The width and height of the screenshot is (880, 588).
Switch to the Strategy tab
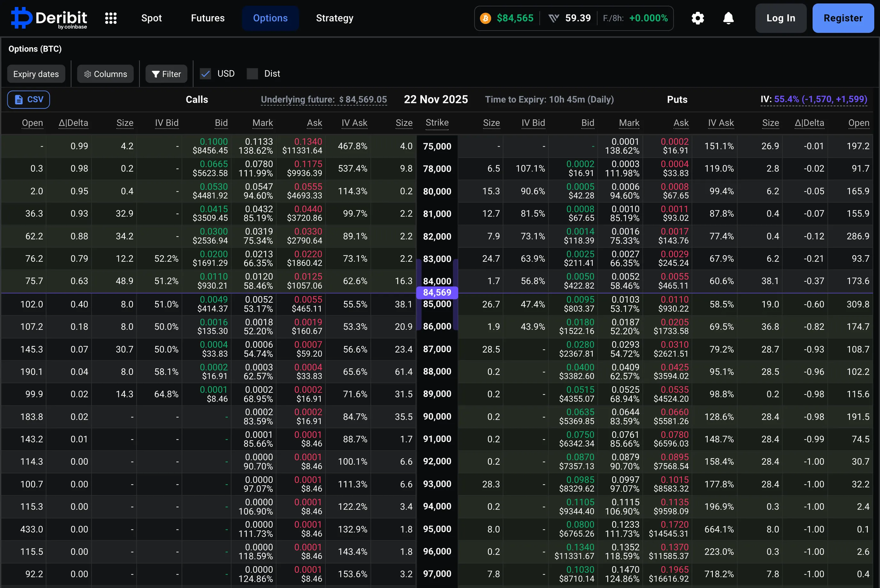(334, 18)
